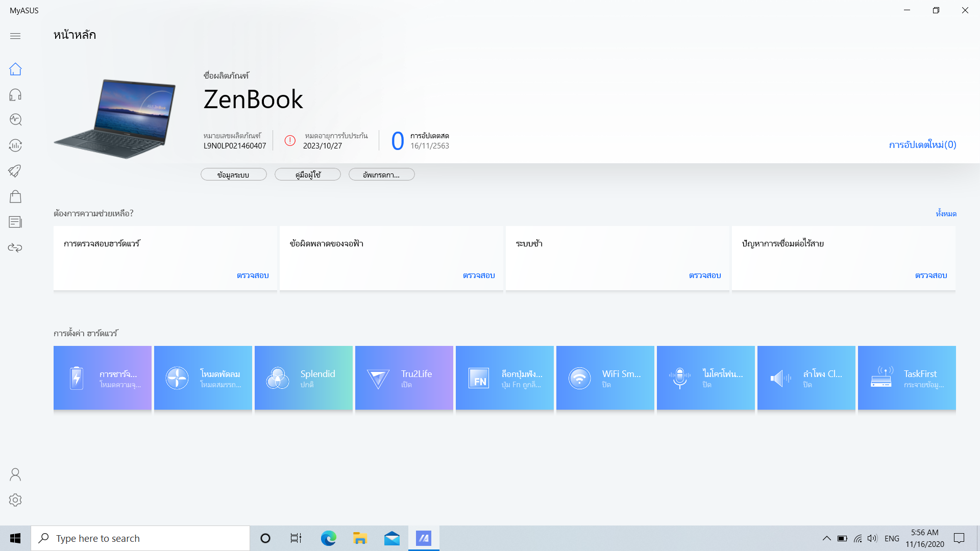Click the taskbar search box

[x=140, y=538]
